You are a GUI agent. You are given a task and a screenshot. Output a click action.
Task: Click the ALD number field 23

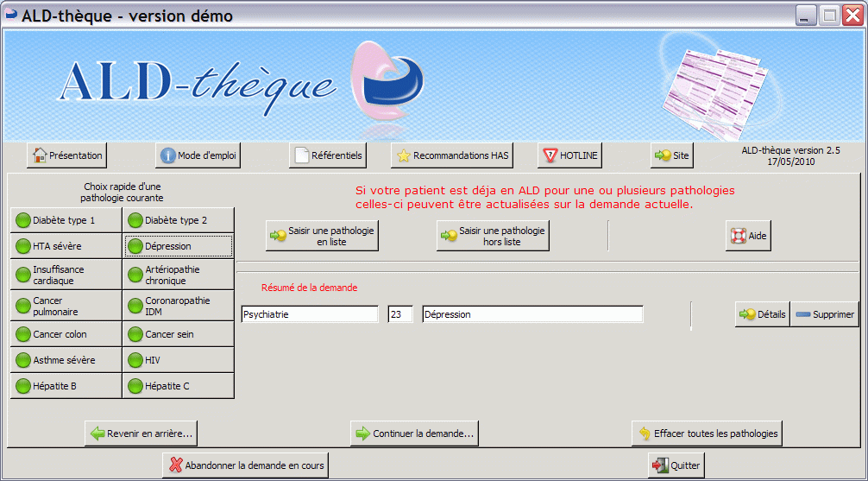(400, 314)
